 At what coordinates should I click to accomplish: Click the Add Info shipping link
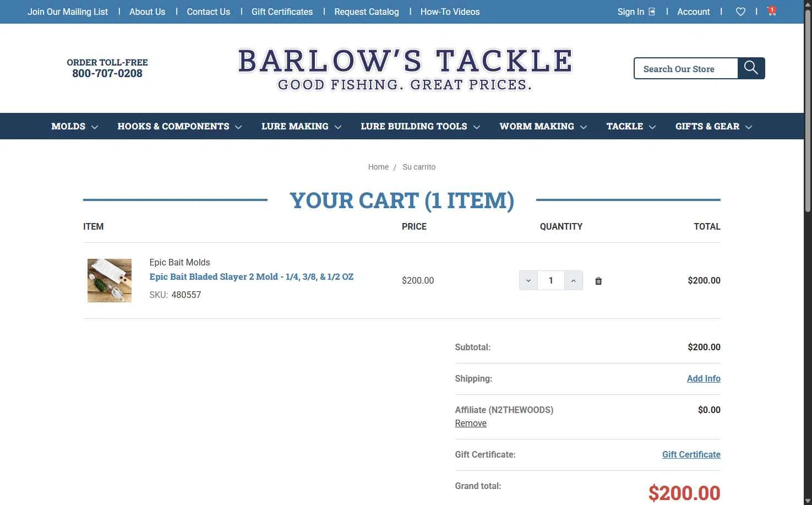(704, 378)
